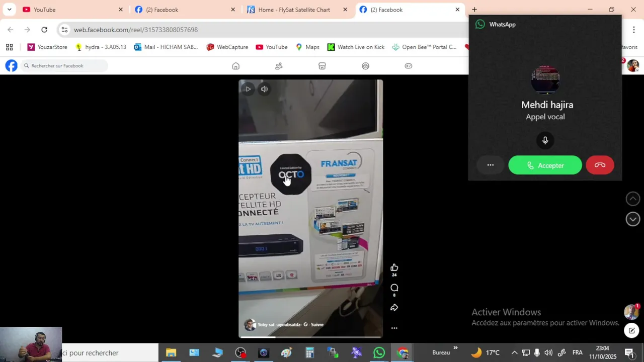Open the reel's three-dot options menu
This screenshot has width=644, height=362.
[x=394, y=328]
